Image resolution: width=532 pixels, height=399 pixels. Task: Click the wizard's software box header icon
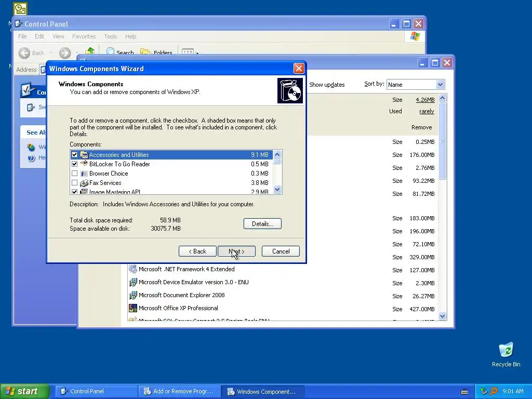click(x=290, y=90)
